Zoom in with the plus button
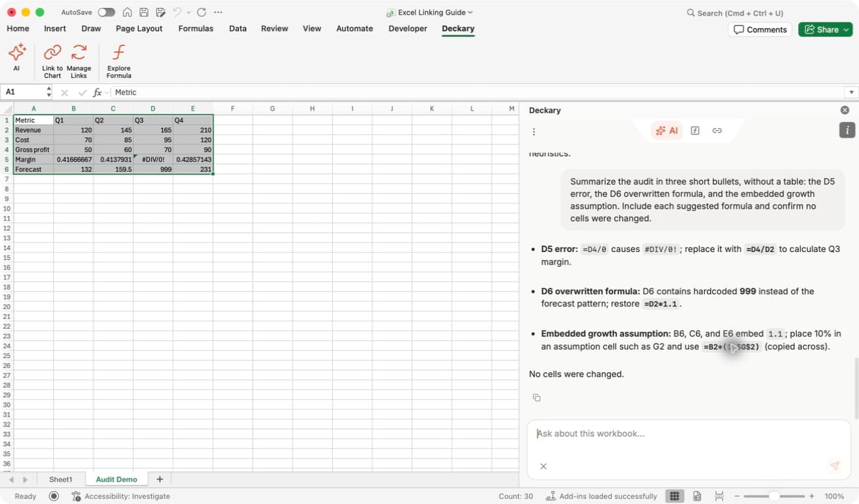Screen dimensions: 859x504 tap(812, 496)
